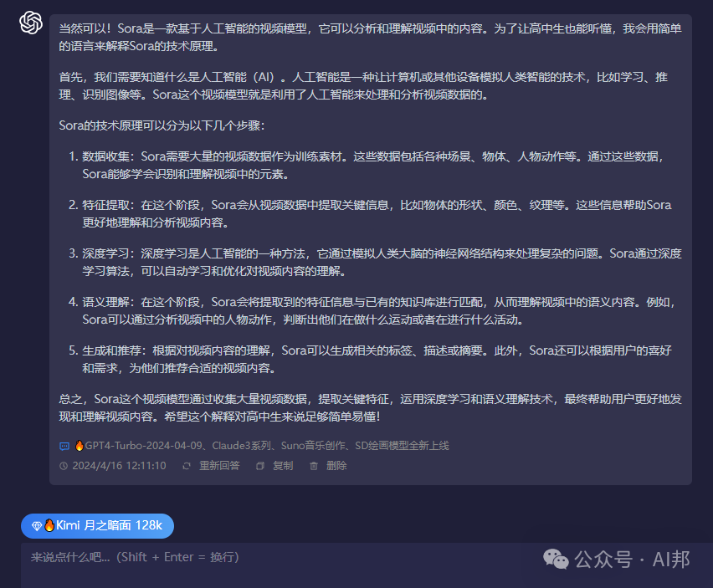Click the 数据收集 list item text

click(x=109, y=156)
